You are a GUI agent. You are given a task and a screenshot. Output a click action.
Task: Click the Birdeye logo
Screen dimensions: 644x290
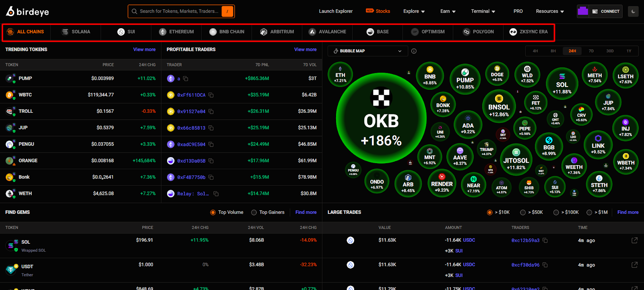(x=27, y=11)
